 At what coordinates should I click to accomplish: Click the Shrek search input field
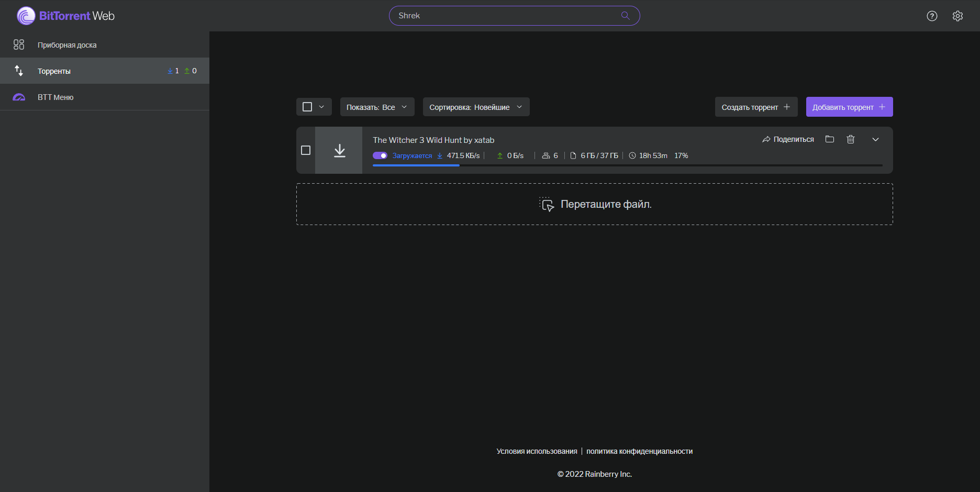click(514, 16)
